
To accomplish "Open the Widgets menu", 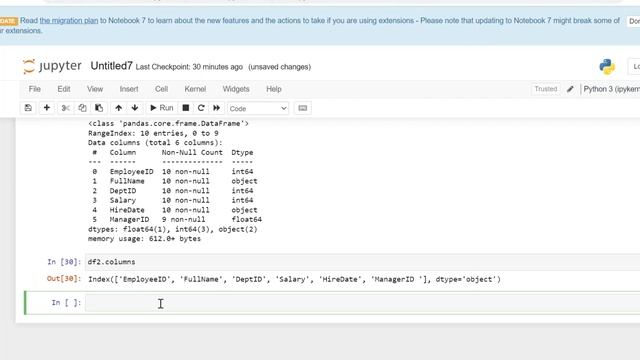I will [x=236, y=89].
